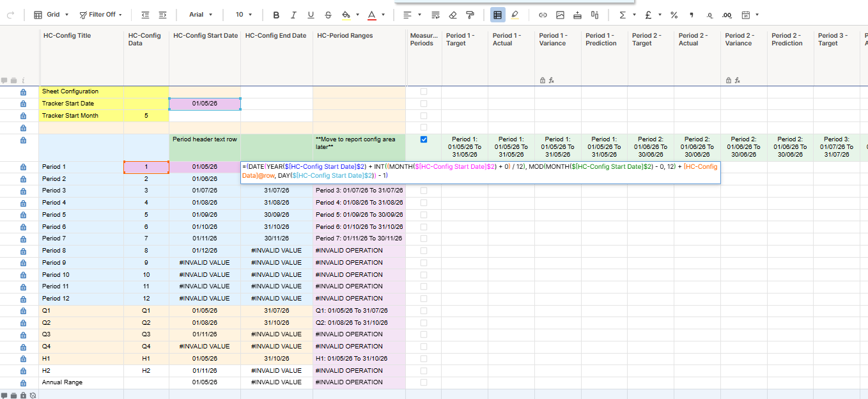Click the lock icon on Period 1 row

tap(23, 168)
